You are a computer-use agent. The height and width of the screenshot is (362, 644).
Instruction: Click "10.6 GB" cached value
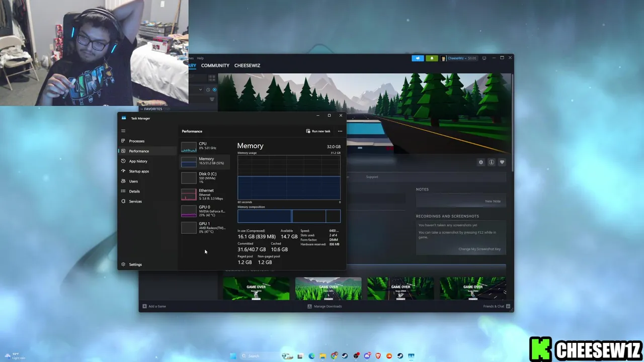[279, 249]
